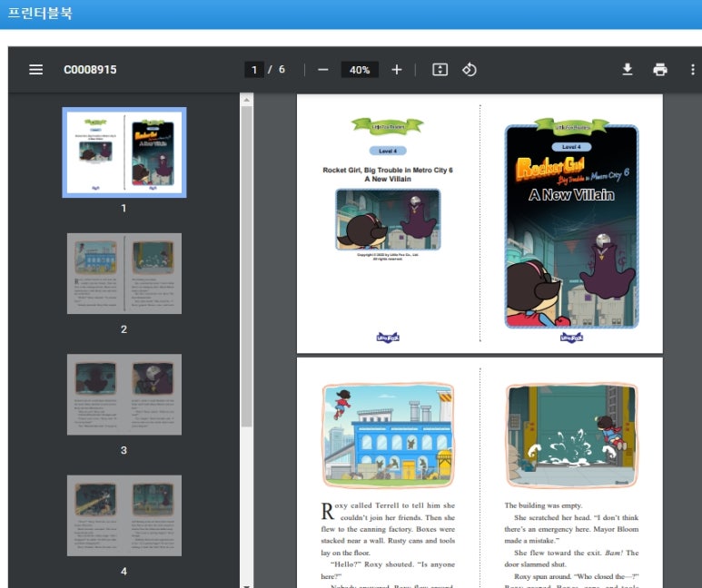Click the 40% zoom level field
This screenshot has width=702, height=588.
point(360,70)
